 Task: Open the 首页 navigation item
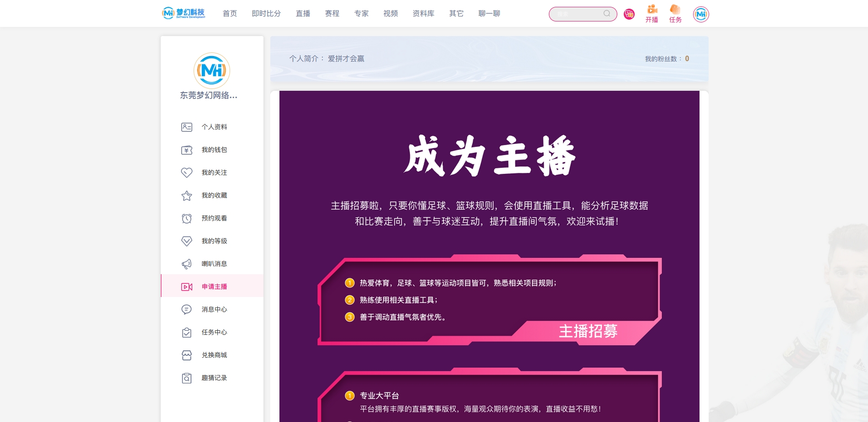230,14
